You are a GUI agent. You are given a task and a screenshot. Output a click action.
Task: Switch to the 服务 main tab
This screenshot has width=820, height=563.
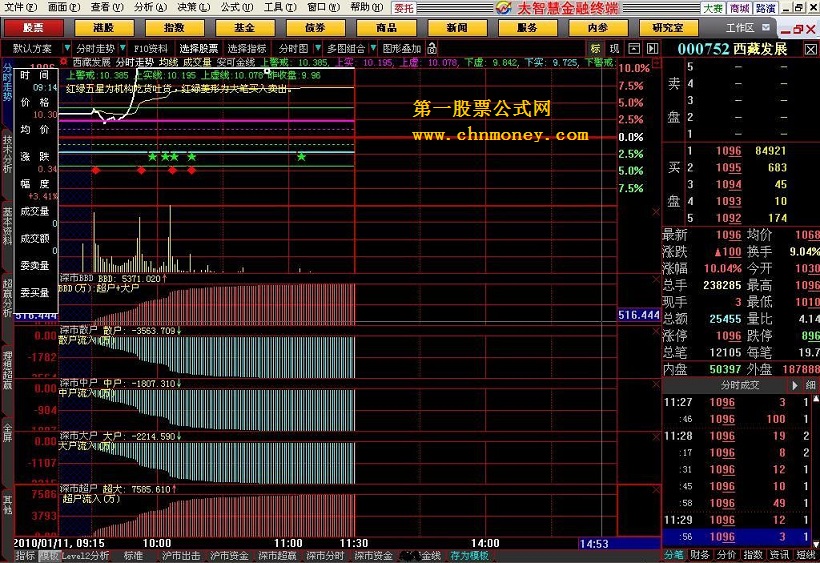527,28
